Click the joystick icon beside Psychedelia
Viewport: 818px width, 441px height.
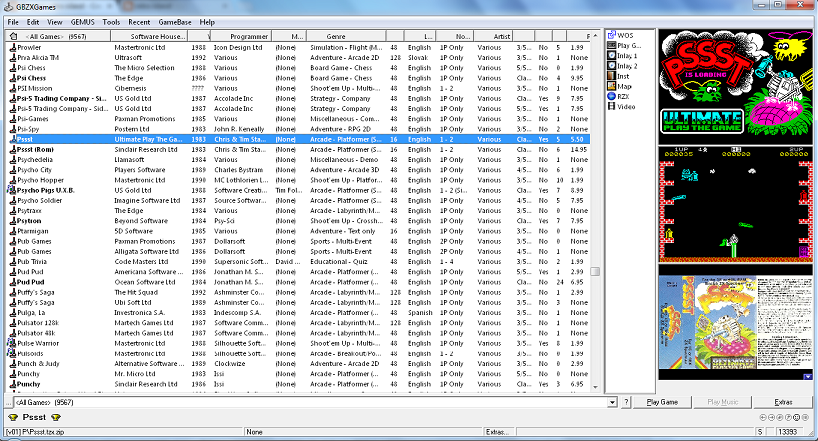[x=13, y=160]
